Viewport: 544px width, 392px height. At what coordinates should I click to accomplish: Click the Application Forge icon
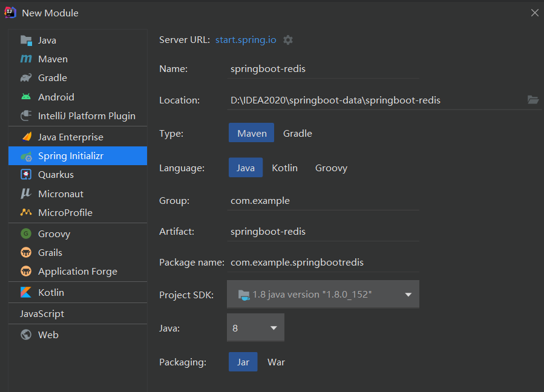pyautogui.click(x=26, y=271)
